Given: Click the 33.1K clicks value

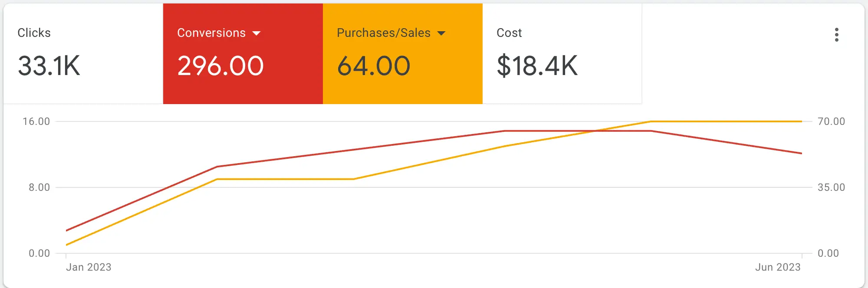Looking at the screenshot, I should coord(49,66).
